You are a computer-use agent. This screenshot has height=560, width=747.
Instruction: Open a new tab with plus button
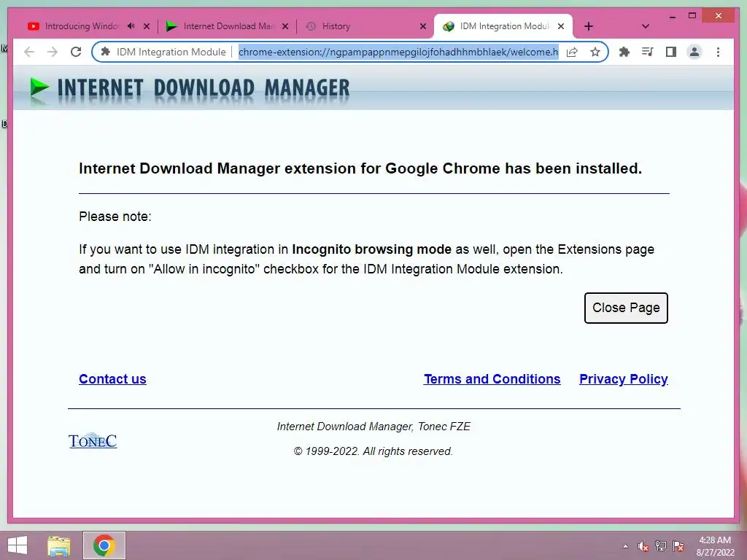pos(589,26)
